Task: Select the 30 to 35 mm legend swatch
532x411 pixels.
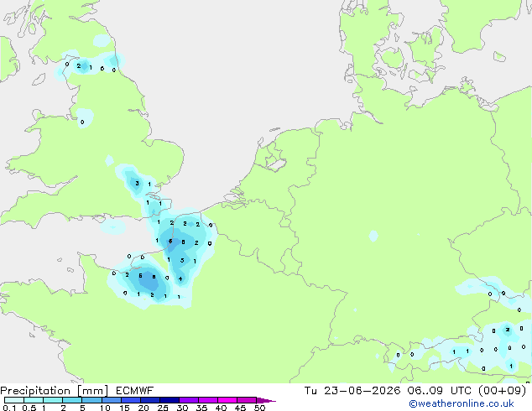Action: (x=188, y=400)
